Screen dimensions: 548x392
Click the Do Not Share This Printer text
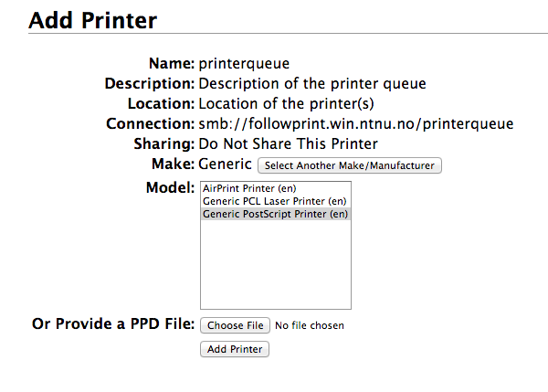[x=288, y=143]
